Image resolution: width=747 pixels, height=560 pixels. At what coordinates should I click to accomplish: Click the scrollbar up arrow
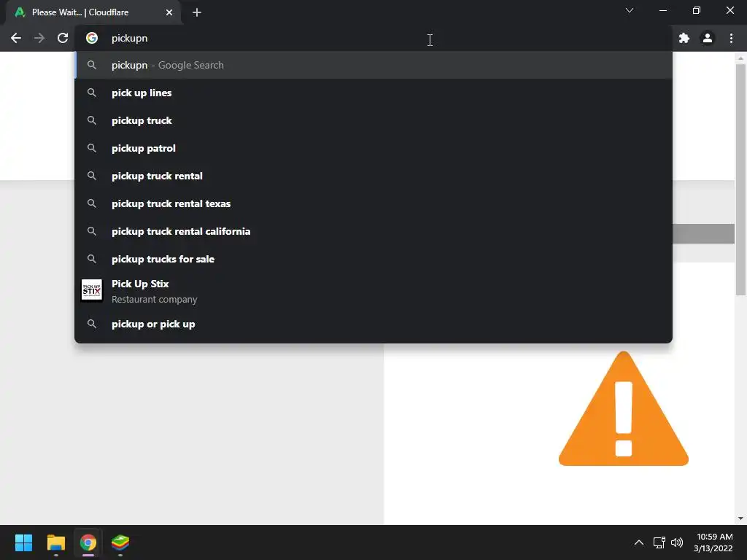[740, 58]
